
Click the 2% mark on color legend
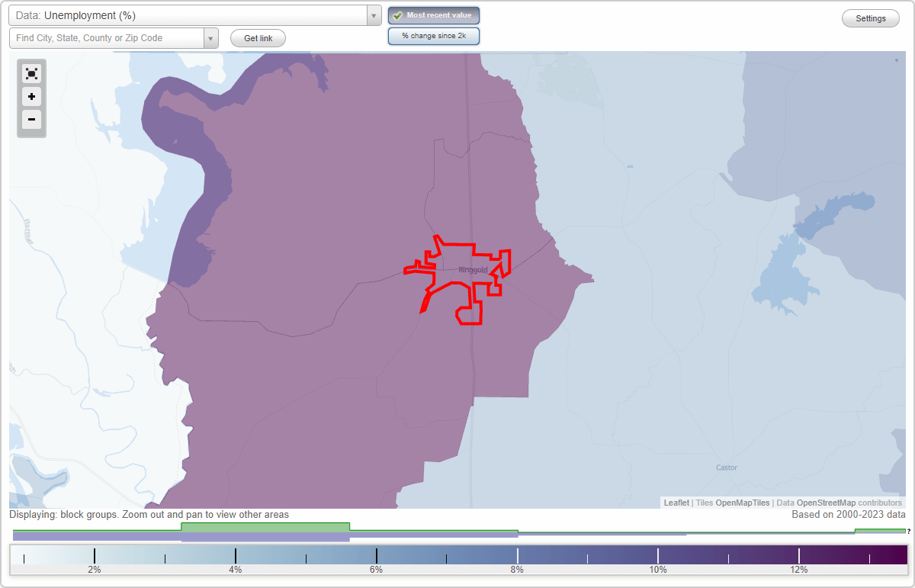pyautogui.click(x=94, y=570)
